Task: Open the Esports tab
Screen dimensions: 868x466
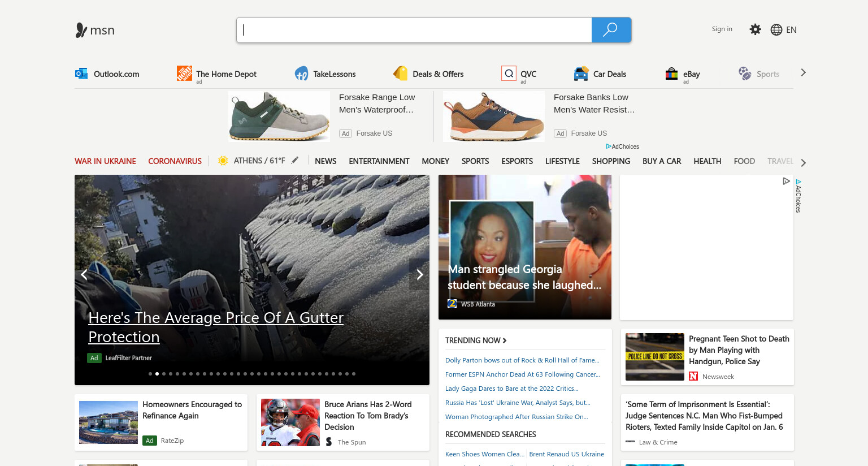Action: pos(517,161)
